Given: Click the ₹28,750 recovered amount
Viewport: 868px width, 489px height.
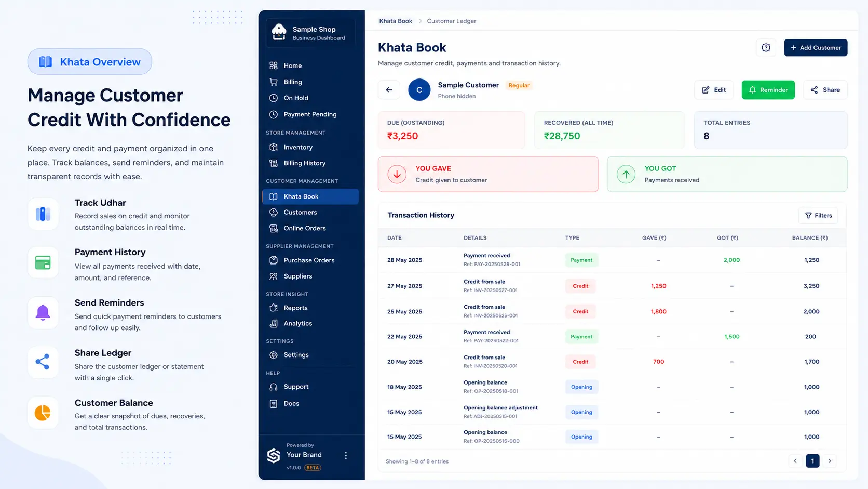Looking at the screenshot, I should 562,136.
